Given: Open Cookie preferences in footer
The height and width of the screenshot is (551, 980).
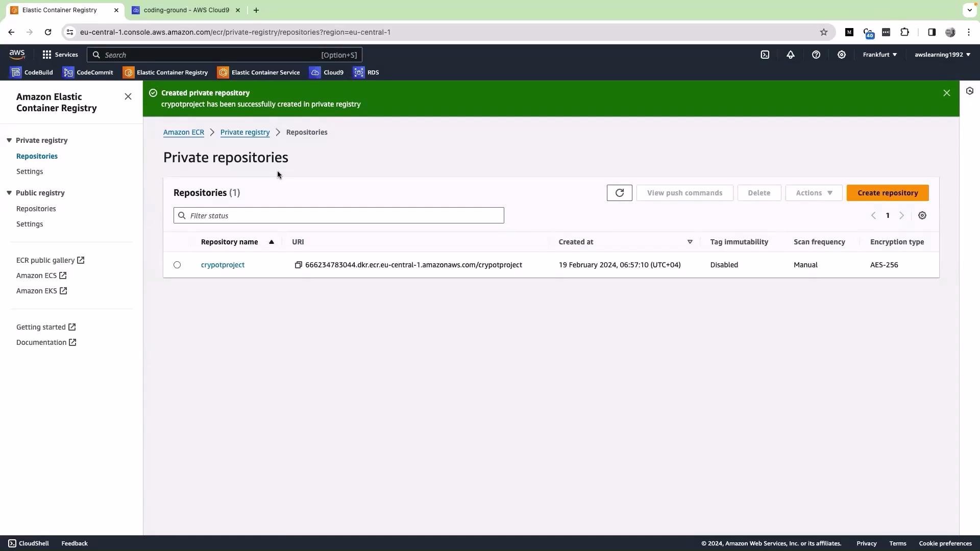Looking at the screenshot, I should (x=945, y=543).
